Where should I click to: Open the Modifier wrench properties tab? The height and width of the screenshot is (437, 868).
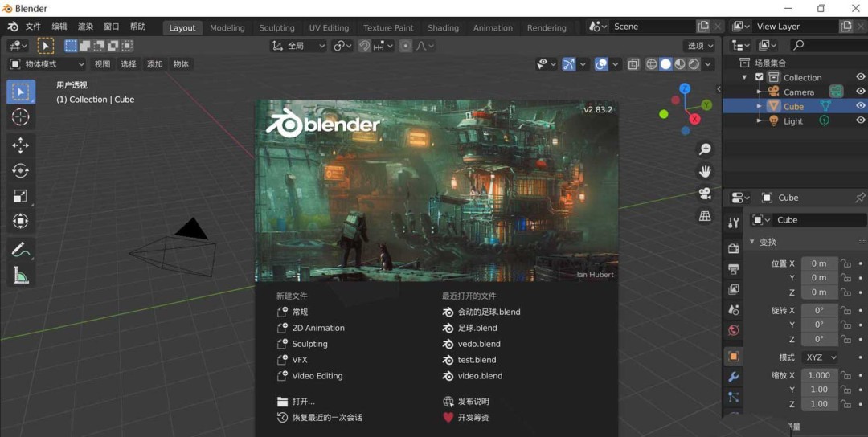tap(733, 377)
